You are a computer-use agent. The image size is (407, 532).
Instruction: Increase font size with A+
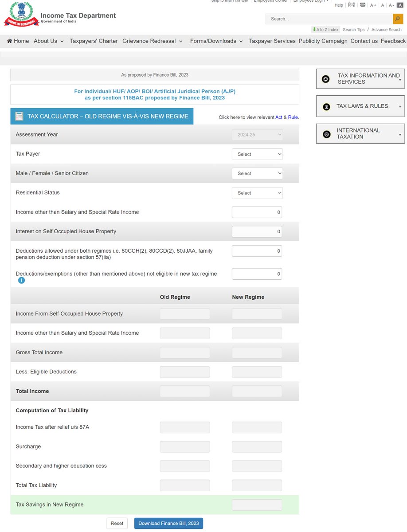pyautogui.click(x=373, y=5)
